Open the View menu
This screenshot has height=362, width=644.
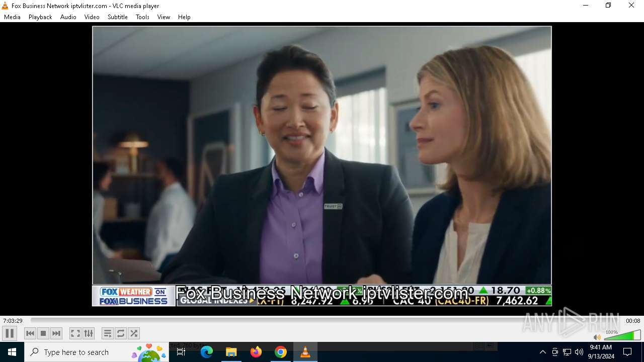click(164, 17)
